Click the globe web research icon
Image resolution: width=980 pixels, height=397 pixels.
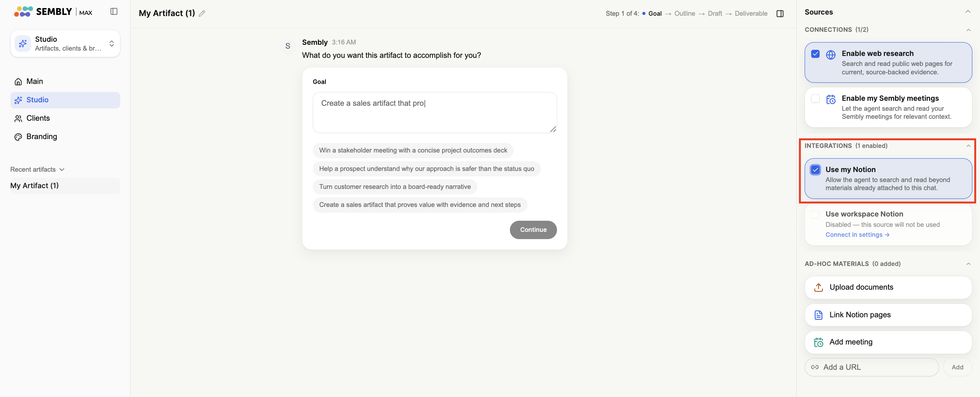[831, 55]
